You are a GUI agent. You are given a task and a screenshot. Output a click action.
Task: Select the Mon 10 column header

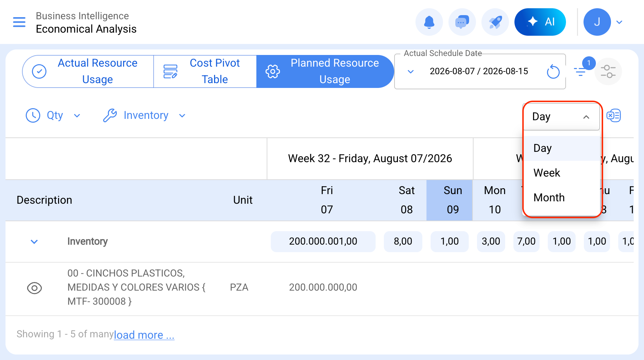coord(495,200)
